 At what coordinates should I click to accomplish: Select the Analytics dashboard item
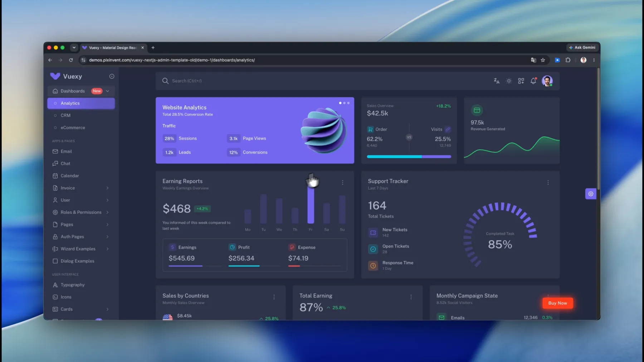pos(81,103)
